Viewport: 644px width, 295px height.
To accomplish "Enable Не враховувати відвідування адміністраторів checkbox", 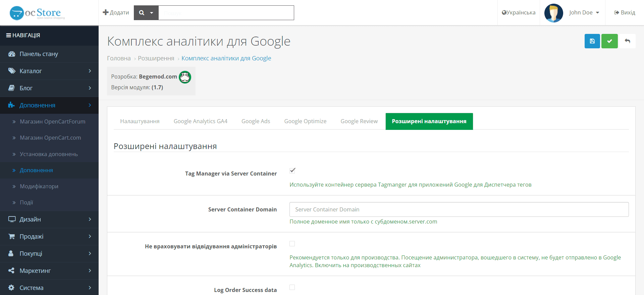I will pos(292,244).
